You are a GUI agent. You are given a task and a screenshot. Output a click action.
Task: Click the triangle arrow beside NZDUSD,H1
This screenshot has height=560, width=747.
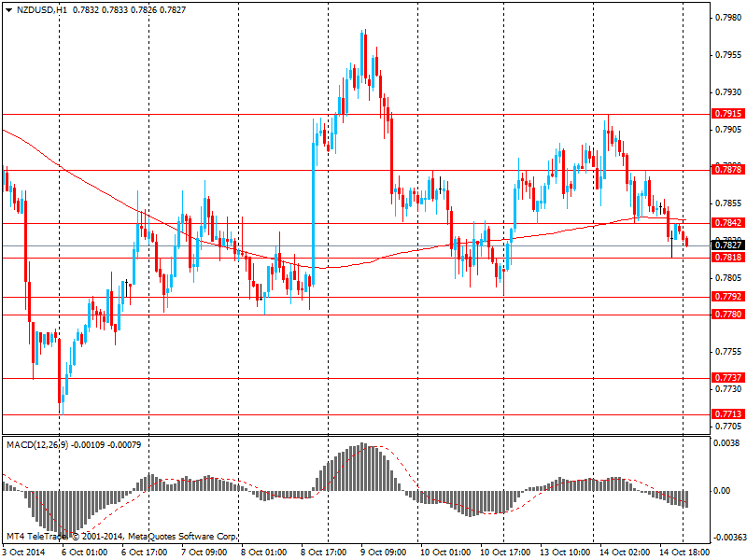(x=8, y=8)
